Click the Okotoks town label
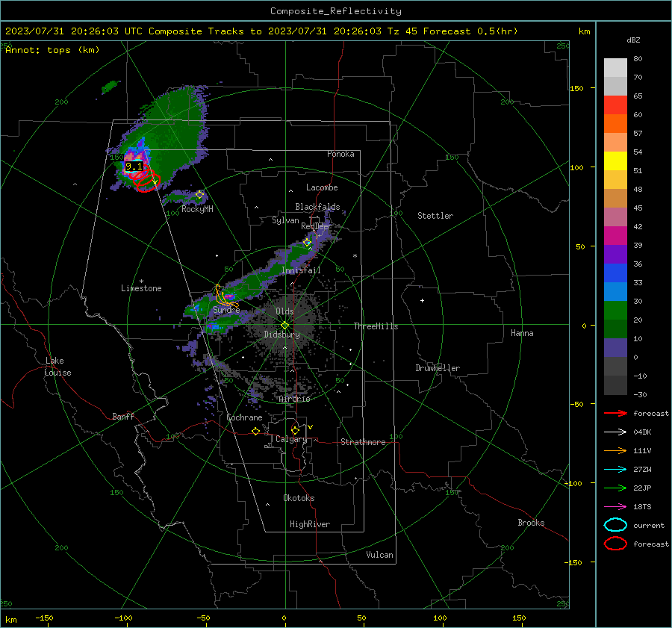 tap(299, 498)
